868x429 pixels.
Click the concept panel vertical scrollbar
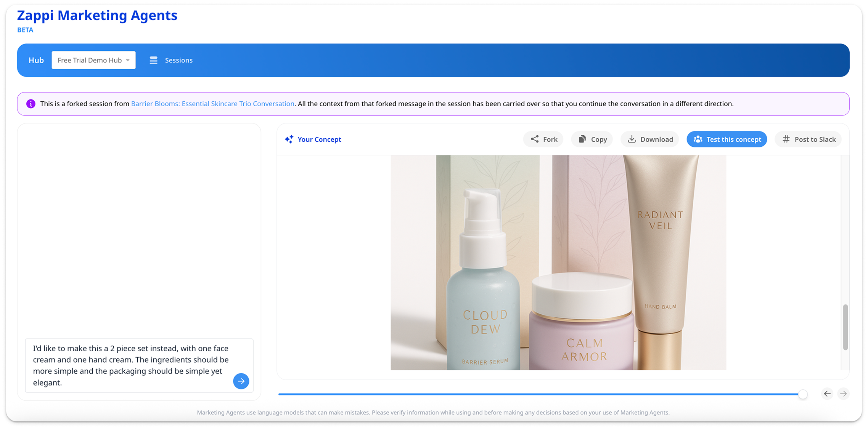click(x=845, y=327)
